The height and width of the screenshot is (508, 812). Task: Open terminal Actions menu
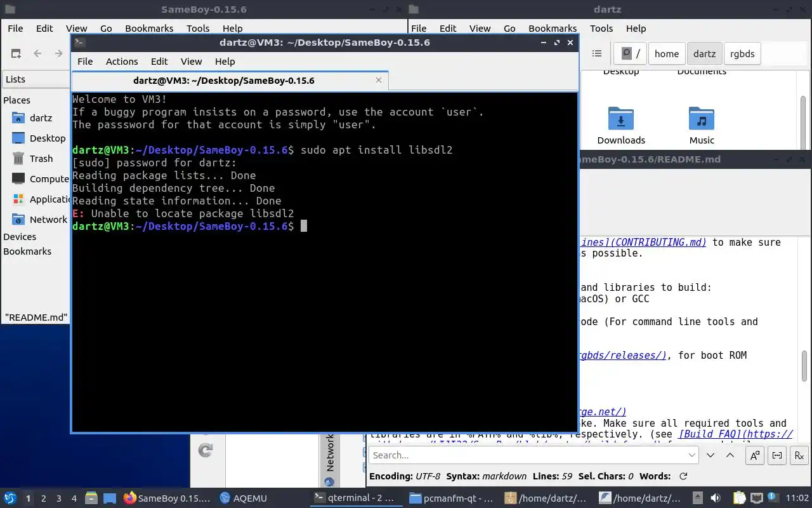(122, 62)
